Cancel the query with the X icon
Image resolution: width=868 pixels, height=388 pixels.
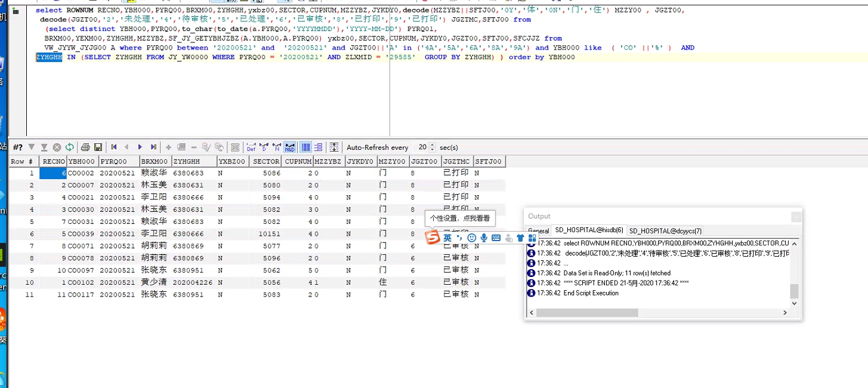tap(57, 147)
